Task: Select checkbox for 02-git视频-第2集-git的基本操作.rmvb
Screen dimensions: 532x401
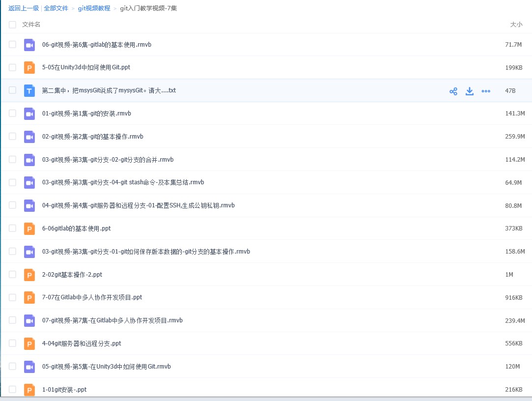Action: click(13, 136)
